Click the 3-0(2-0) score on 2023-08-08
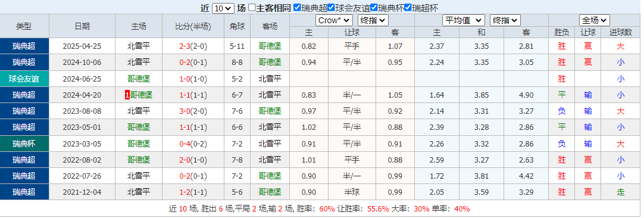 click(193, 111)
